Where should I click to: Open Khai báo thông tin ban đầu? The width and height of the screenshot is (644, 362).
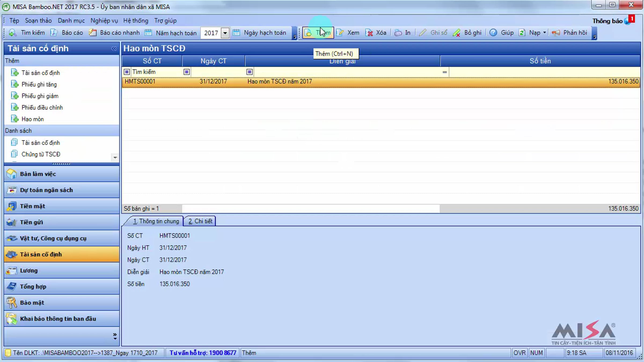pos(62,319)
